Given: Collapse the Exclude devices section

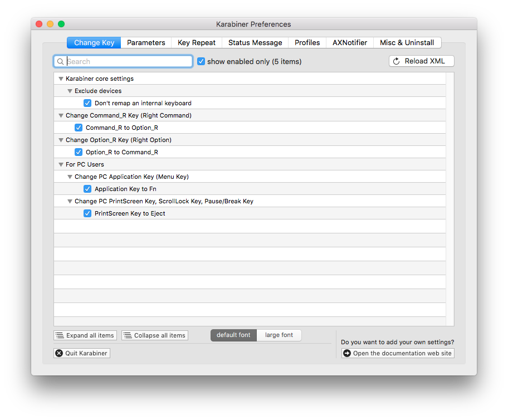Looking at the screenshot, I should pyautogui.click(x=70, y=91).
